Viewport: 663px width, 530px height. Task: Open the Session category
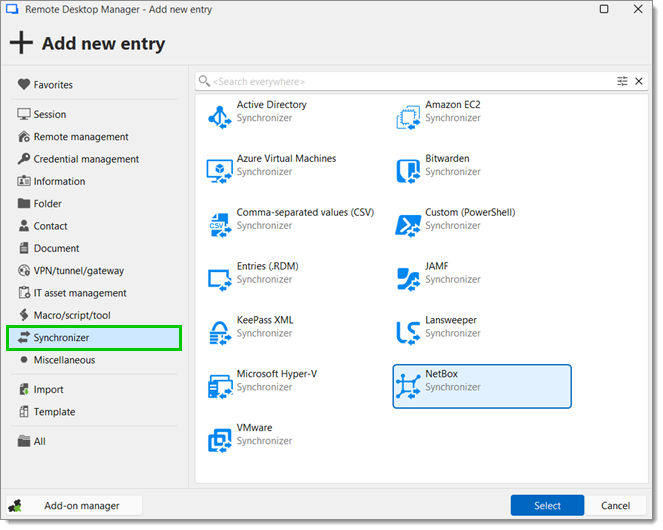tap(50, 115)
